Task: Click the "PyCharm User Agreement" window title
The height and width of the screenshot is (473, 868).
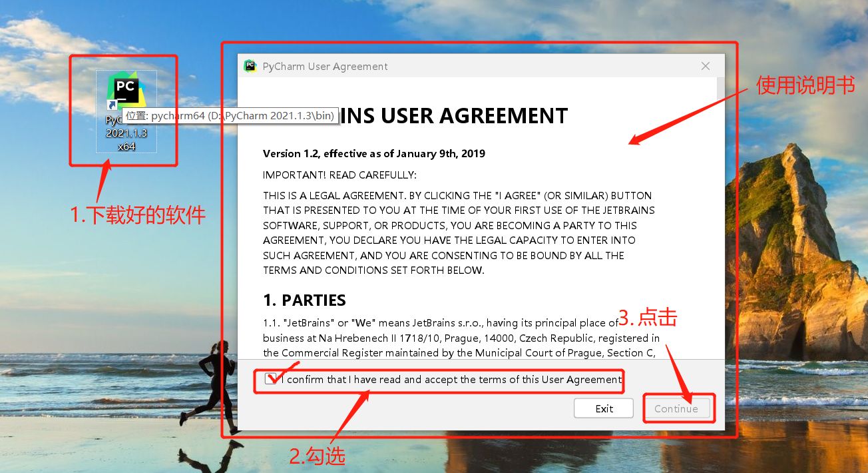Action: click(x=325, y=67)
